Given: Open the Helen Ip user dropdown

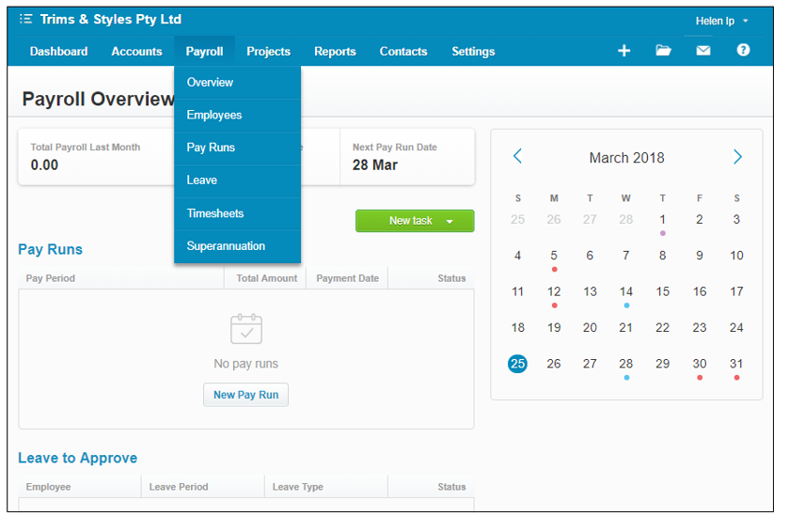Looking at the screenshot, I should point(722,21).
